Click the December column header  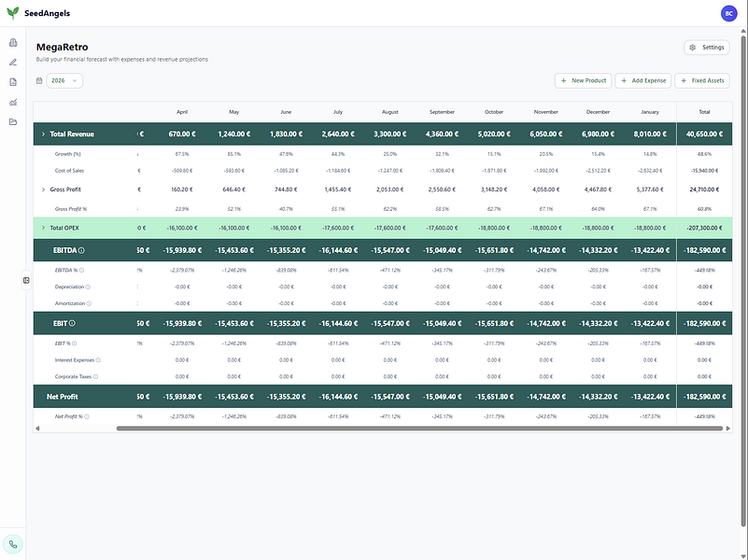598,112
